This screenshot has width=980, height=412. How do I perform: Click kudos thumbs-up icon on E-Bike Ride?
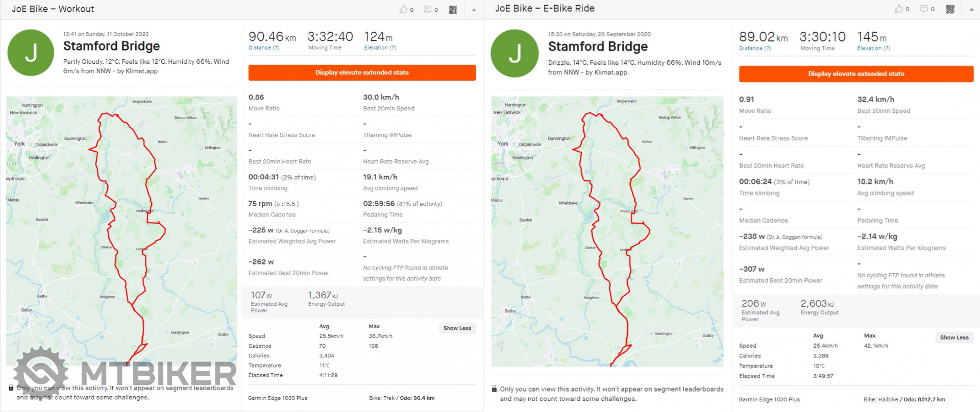tap(899, 9)
